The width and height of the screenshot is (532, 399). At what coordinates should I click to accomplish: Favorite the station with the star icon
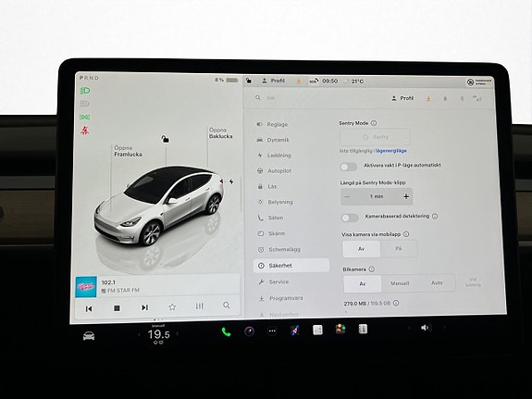[x=172, y=307]
